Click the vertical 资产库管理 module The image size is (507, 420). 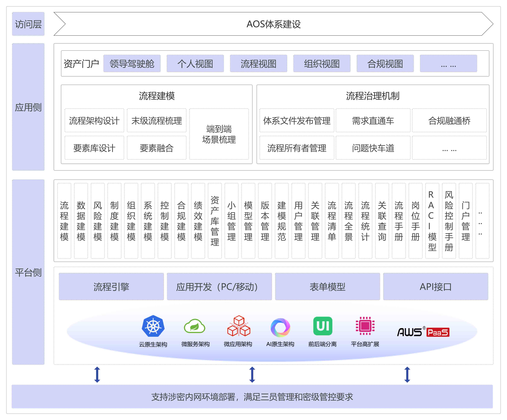pos(215,221)
